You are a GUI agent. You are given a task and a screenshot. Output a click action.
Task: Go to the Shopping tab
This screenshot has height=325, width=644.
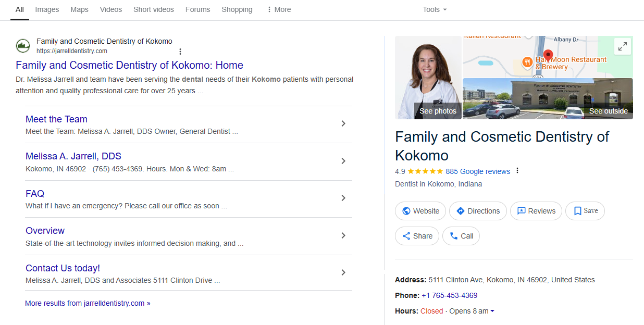tap(237, 9)
